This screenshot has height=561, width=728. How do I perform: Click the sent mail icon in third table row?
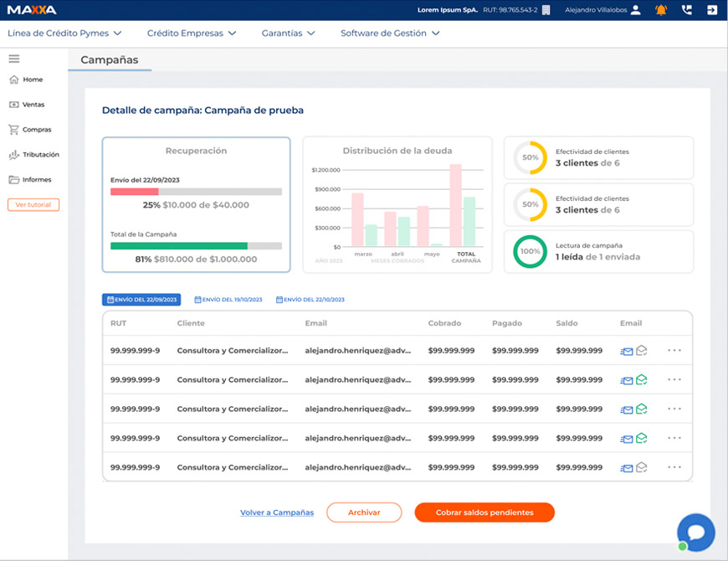click(626, 409)
